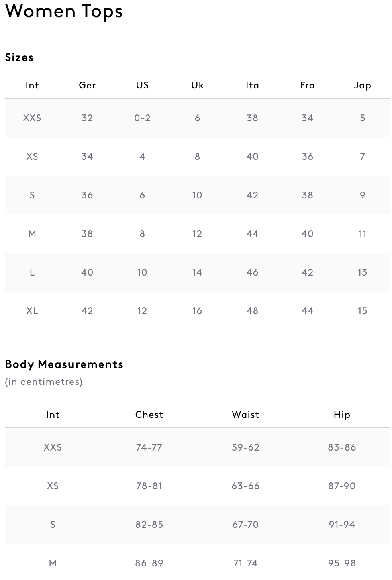Select the "91-94" hip measurement cell
The width and height of the screenshot is (392, 580).
pyautogui.click(x=342, y=525)
